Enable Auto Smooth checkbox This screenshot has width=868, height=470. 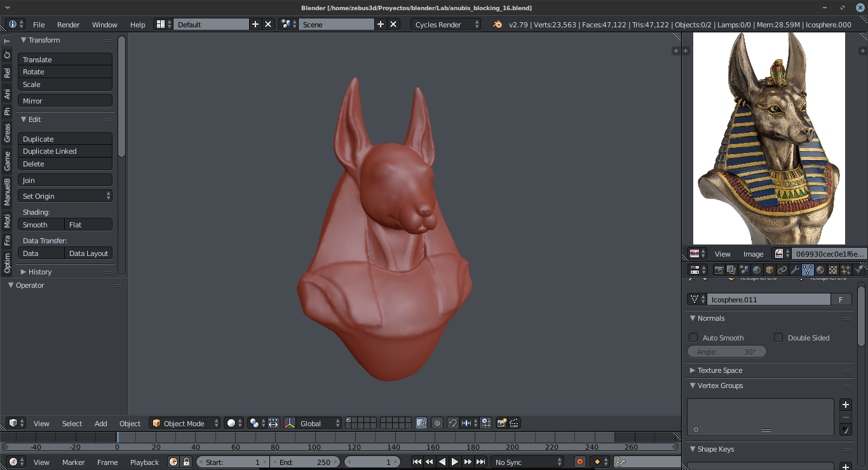tap(693, 337)
